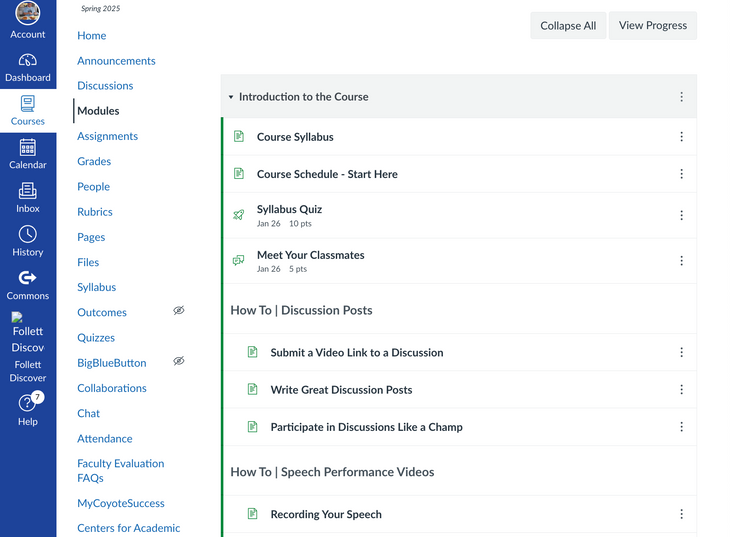Open Files in course menu
This screenshot has width=730, height=537.
pyautogui.click(x=88, y=262)
